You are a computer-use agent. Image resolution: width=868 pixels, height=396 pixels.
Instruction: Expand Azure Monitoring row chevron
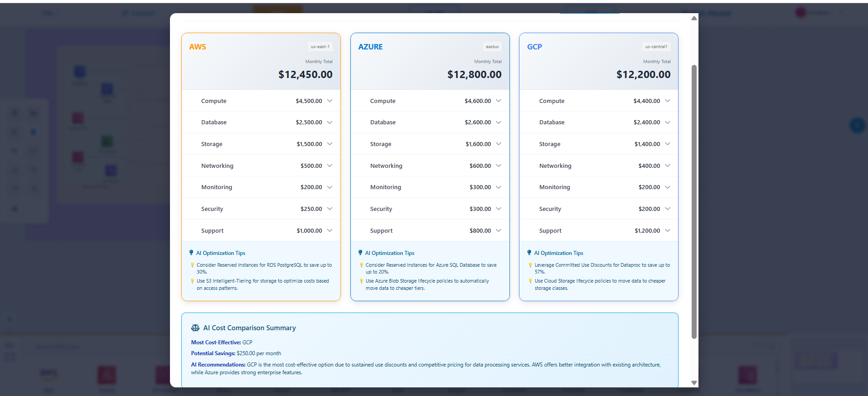click(499, 187)
